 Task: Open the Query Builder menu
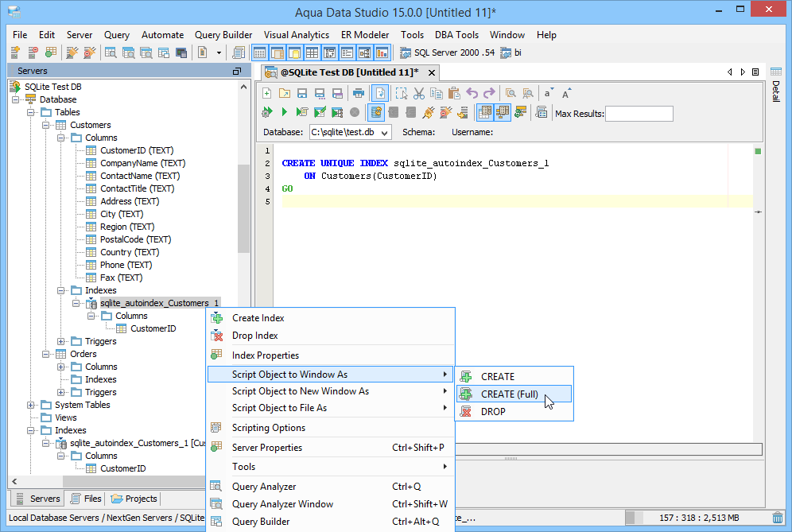[x=223, y=35]
